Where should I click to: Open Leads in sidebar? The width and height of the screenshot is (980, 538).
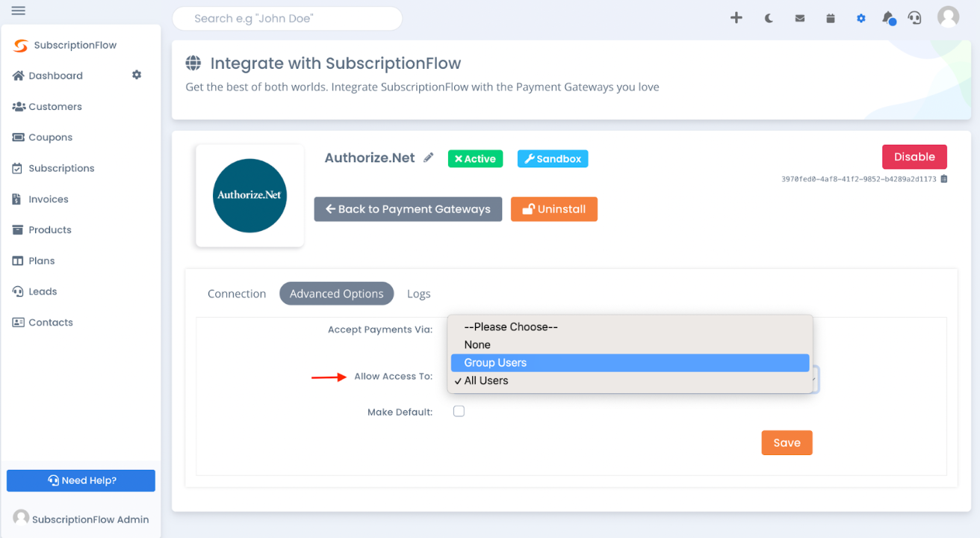click(x=35, y=291)
